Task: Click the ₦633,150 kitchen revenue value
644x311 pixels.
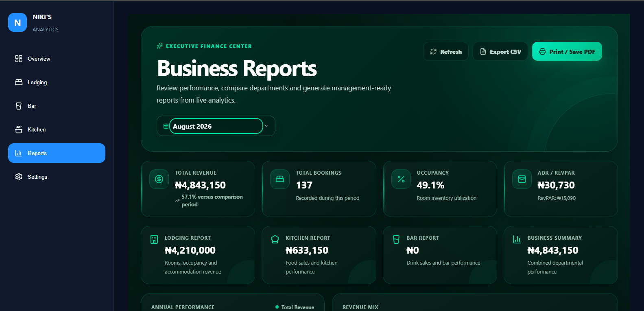Action: 307,250
